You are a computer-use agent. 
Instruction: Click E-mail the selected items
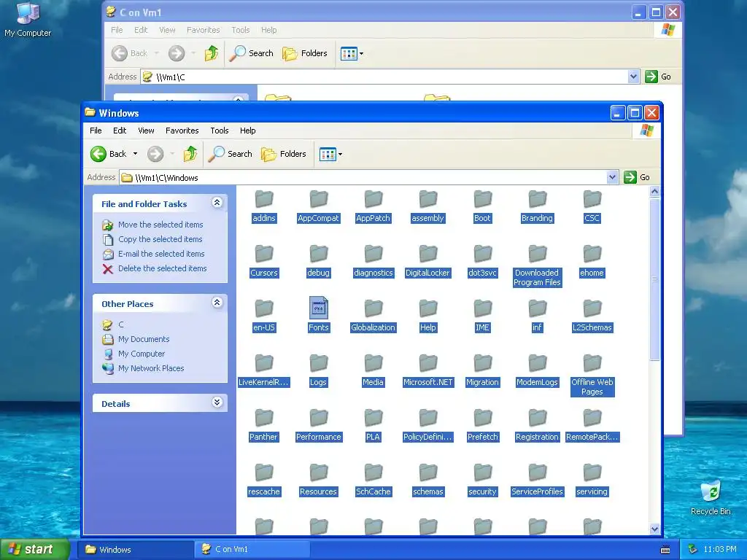[161, 254]
